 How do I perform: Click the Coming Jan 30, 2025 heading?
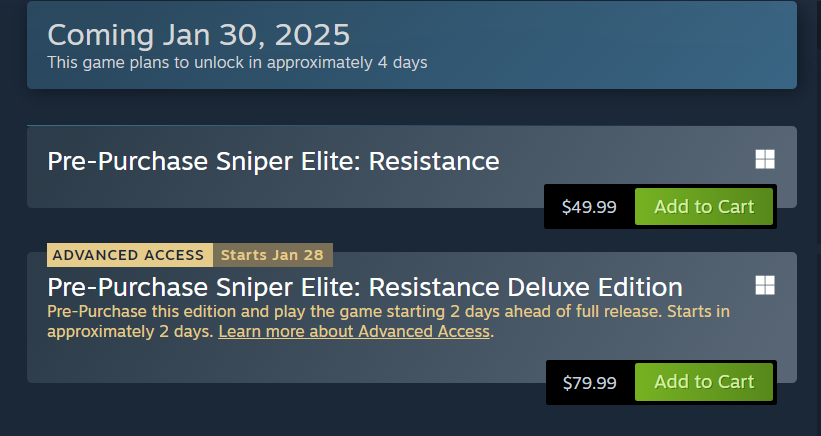[x=199, y=35]
